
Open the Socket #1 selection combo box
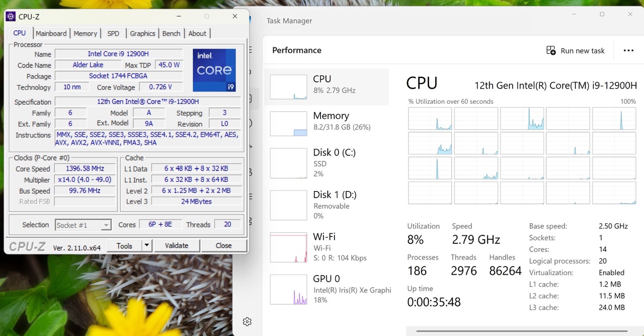tap(83, 225)
